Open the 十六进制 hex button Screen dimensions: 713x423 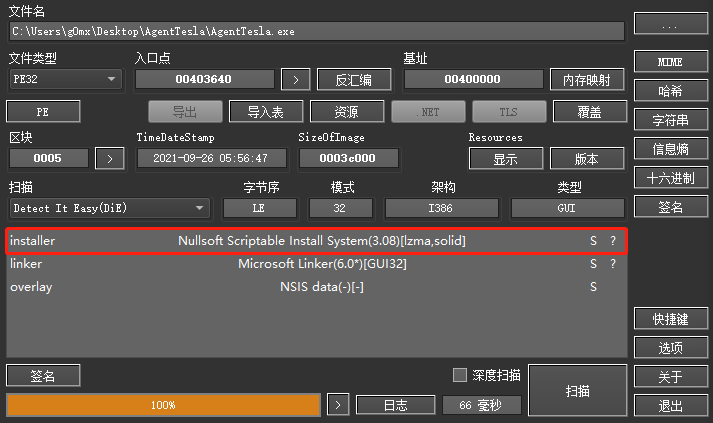[671, 178]
